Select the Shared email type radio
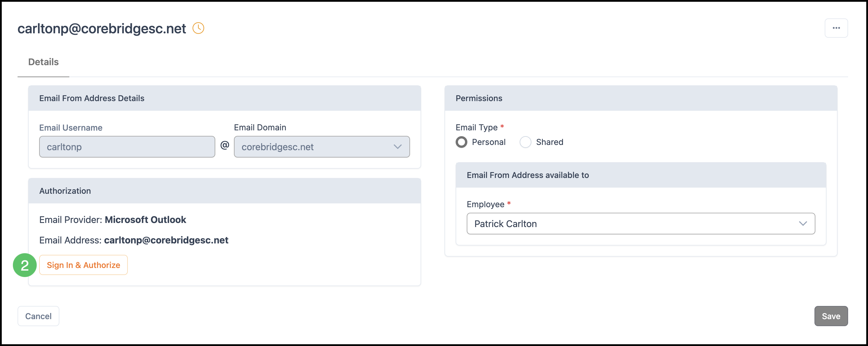This screenshot has height=346, width=868. (x=525, y=142)
